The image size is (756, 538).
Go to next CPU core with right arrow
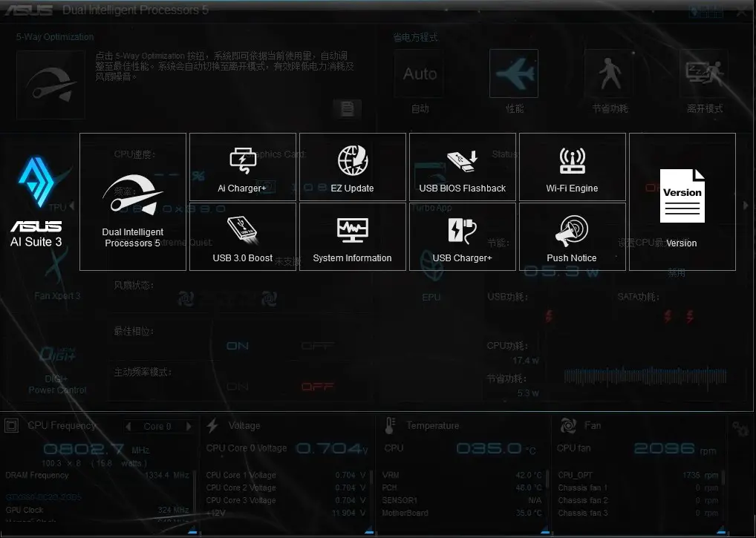[189, 426]
